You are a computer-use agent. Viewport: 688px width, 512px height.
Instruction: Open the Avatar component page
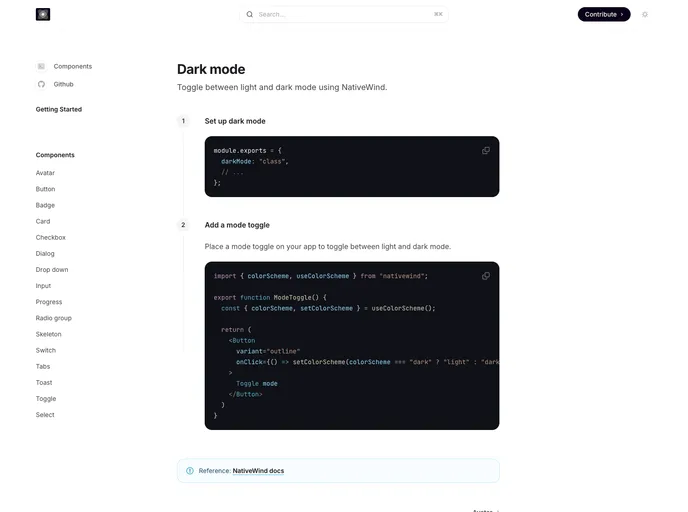click(x=45, y=173)
